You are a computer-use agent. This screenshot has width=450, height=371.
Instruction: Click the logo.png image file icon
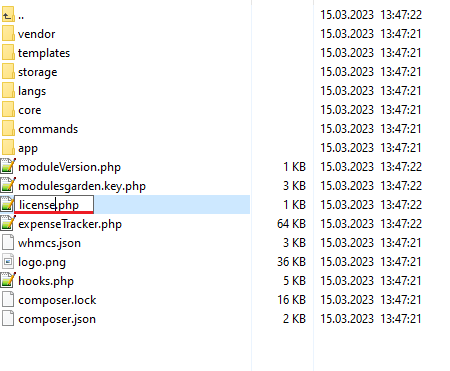8,262
